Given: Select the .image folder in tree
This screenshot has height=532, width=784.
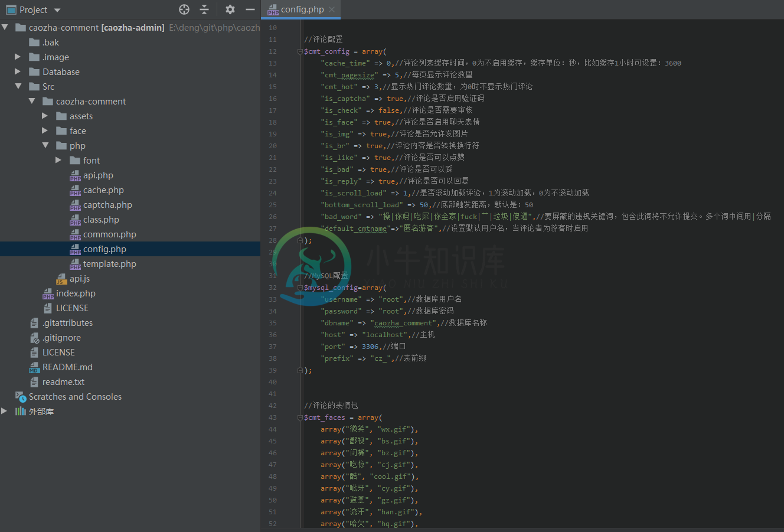Looking at the screenshot, I should point(55,57).
